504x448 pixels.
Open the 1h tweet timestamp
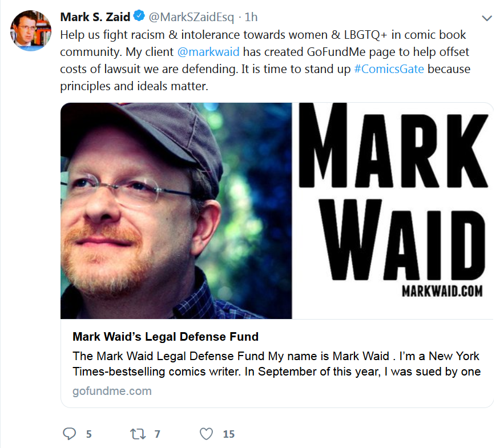click(x=251, y=17)
